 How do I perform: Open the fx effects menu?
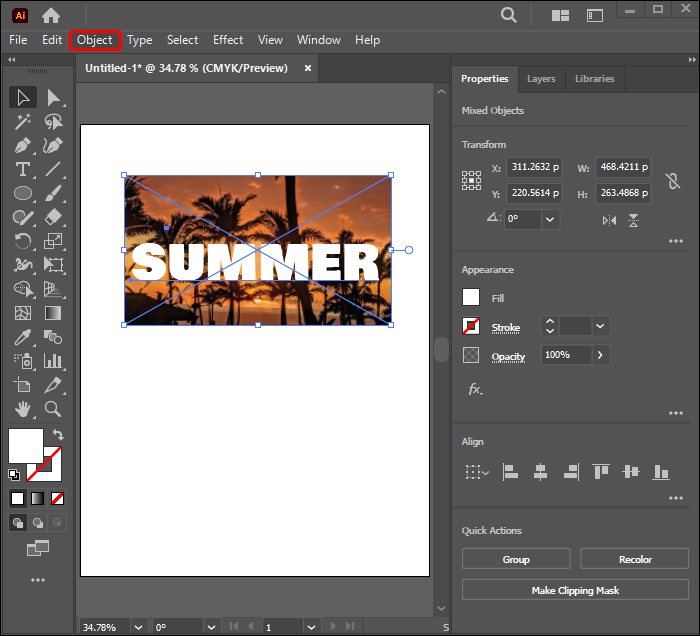point(475,389)
